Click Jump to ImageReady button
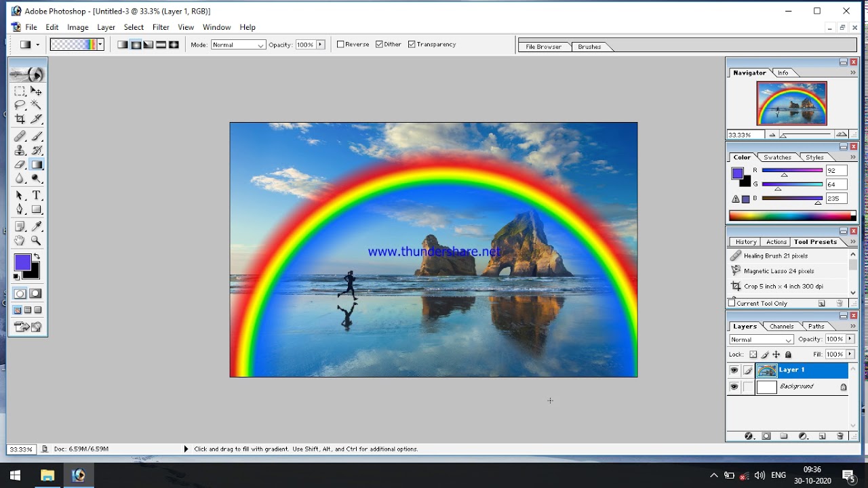Screen dimensions: 868x488 pyautogui.click(x=28, y=327)
